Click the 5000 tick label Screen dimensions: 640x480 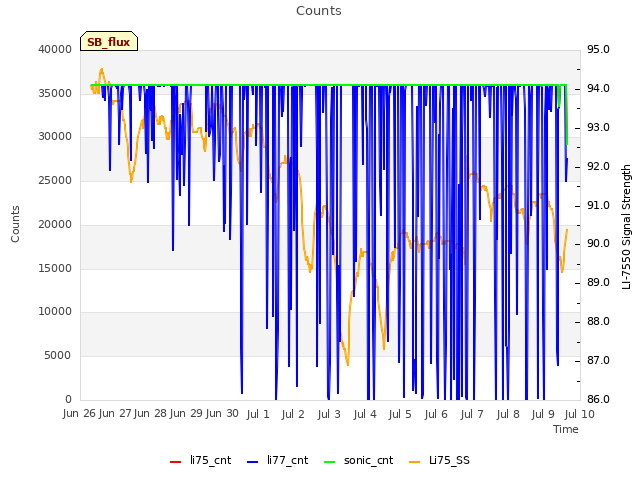click(x=58, y=356)
